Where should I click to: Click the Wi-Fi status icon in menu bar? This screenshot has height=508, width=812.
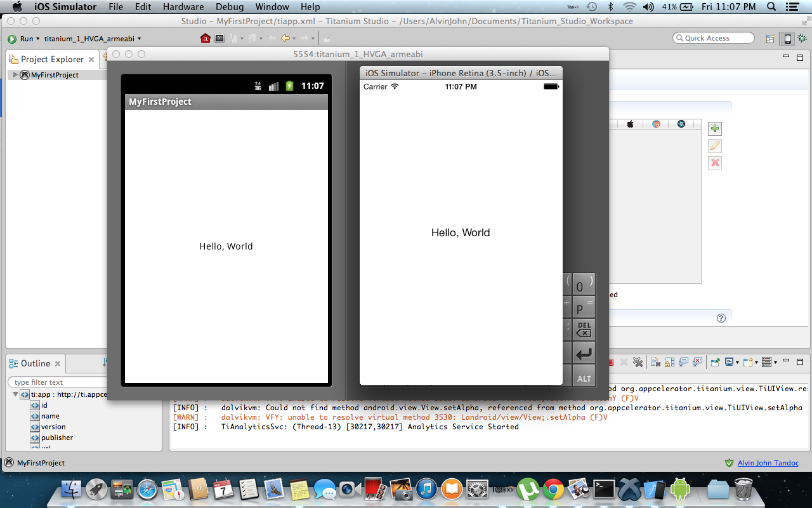tap(630, 7)
